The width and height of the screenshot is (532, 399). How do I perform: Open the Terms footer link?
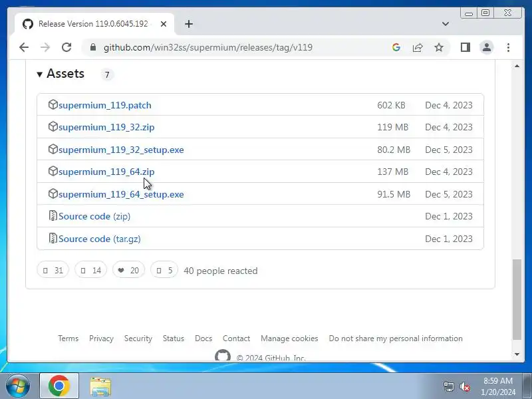68,338
